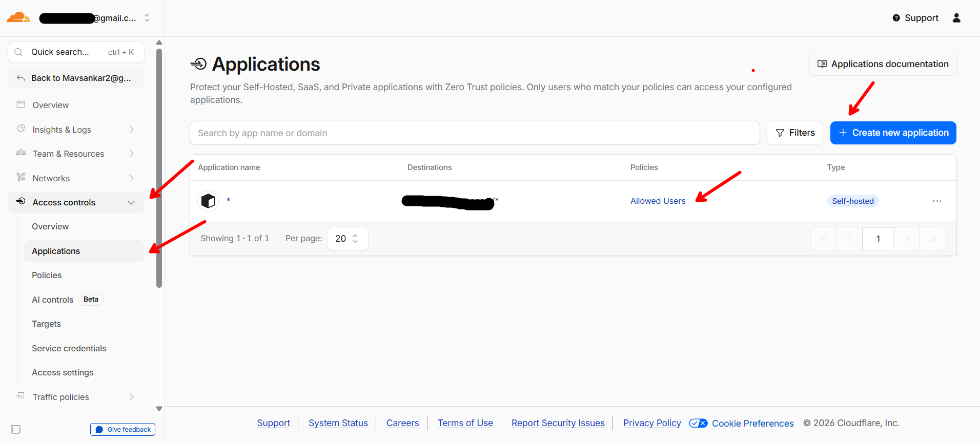The width and height of the screenshot is (980, 444).
Task: Open the Filters button
Action: point(795,133)
